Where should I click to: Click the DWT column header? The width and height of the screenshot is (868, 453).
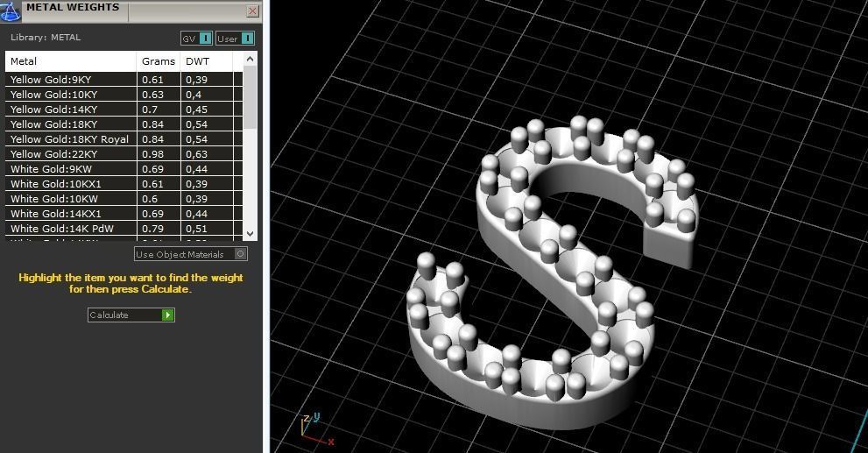coord(207,61)
